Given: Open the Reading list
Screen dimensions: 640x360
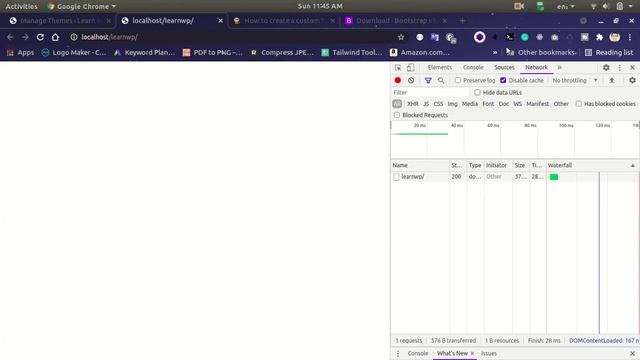Looking at the screenshot, I should pyautogui.click(x=609, y=52).
